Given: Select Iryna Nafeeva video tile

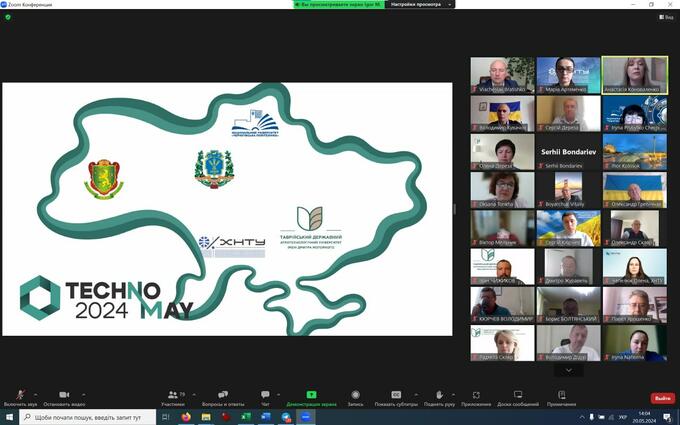Looking at the screenshot, I should (x=635, y=343).
